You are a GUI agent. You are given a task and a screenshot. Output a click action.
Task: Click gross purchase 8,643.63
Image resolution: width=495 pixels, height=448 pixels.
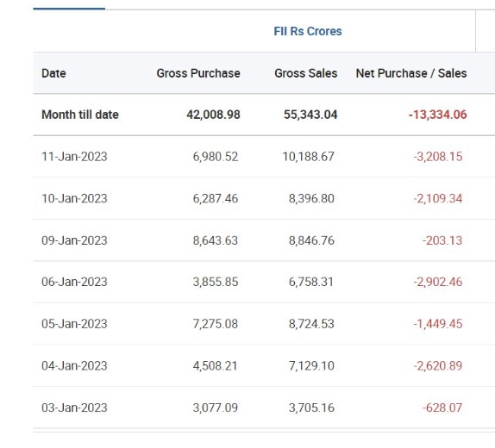[216, 240]
